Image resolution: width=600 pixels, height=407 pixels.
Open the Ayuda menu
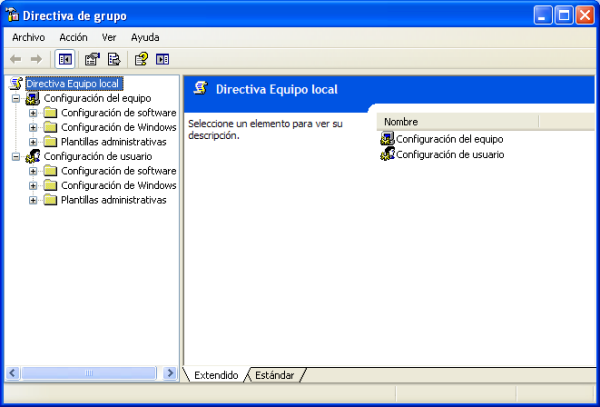point(145,37)
